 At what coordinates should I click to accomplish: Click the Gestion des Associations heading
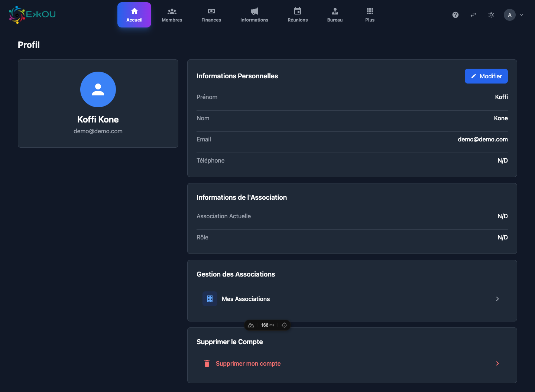tap(236, 274)
